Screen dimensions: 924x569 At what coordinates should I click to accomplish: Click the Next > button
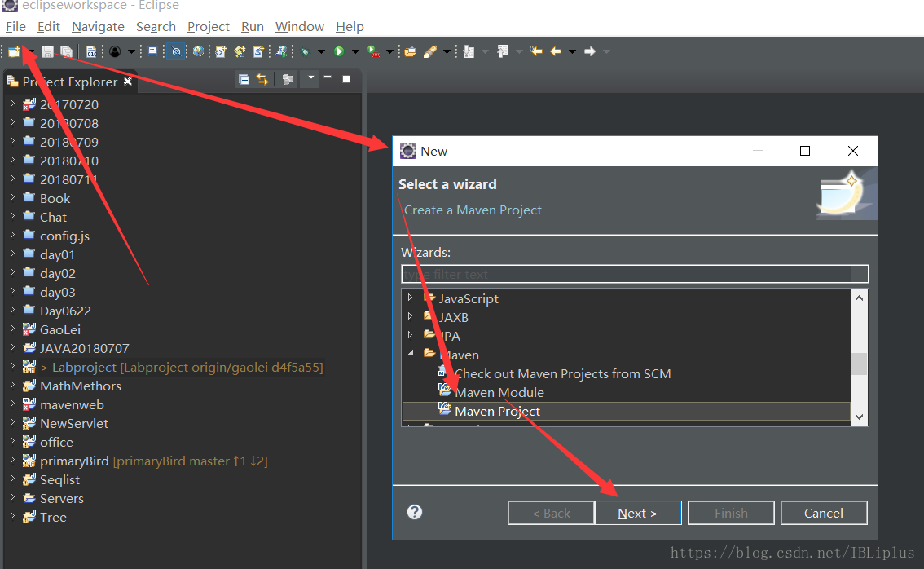638,513
